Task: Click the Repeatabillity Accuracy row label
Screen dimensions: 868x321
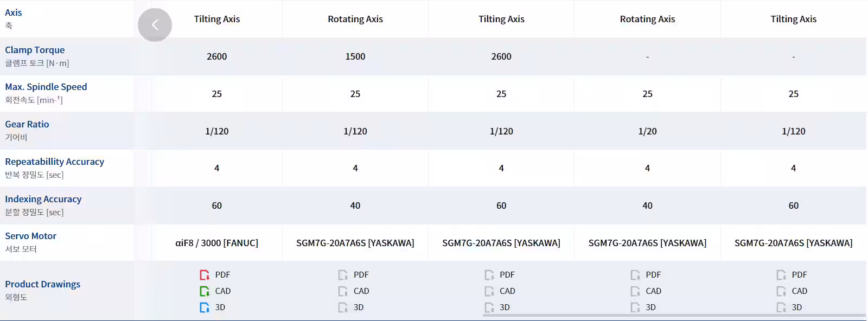Action: point(55,162)
